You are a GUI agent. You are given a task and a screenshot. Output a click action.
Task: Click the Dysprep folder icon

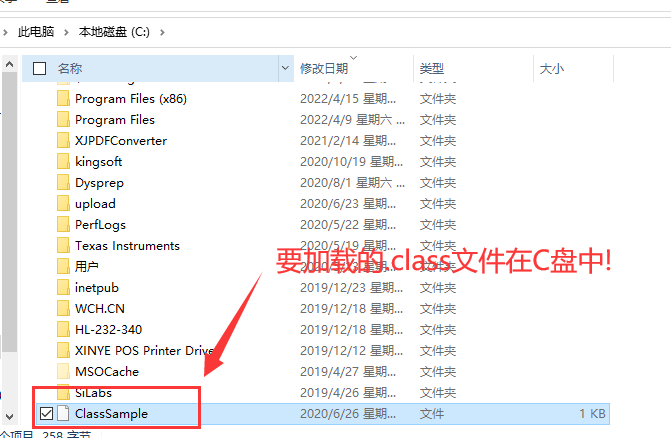coord(63,182)
